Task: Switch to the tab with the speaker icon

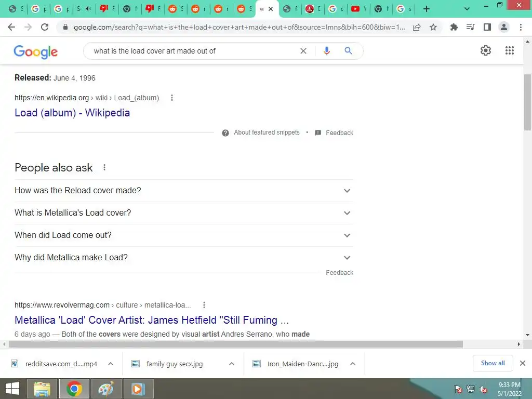Action: [84, 9]
